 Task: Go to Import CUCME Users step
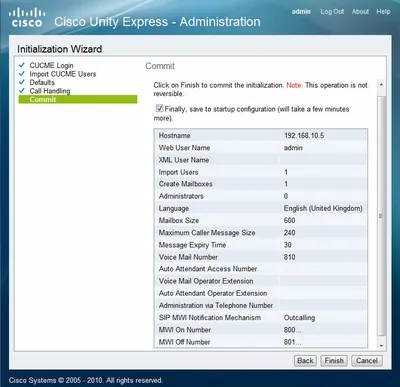[63, 74]
